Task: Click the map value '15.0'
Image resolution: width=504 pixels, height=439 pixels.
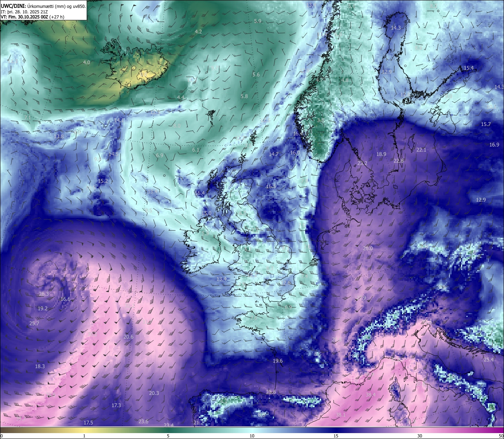Action: pyautogui.click(x=207, y=213)
